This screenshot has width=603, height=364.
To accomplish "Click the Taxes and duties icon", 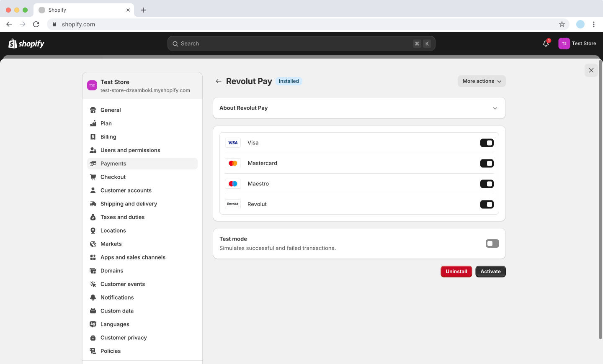I will point(93,217).
